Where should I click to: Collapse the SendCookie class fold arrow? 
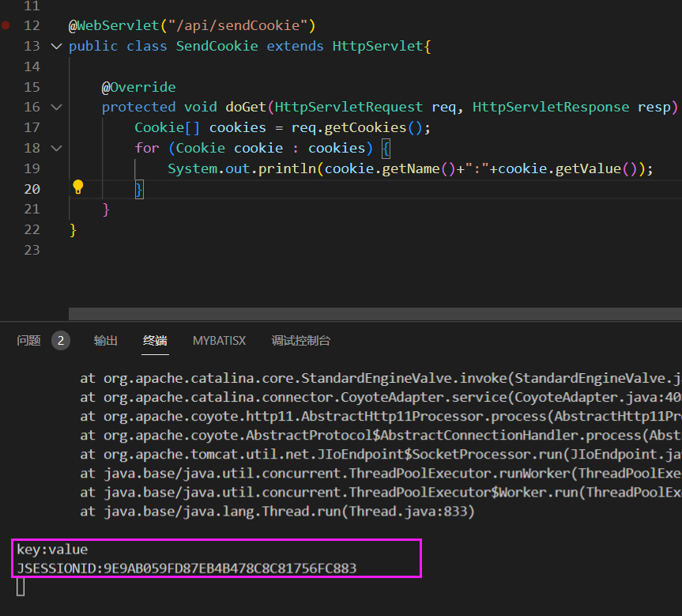pyautogui.click(x=55, y=47)
